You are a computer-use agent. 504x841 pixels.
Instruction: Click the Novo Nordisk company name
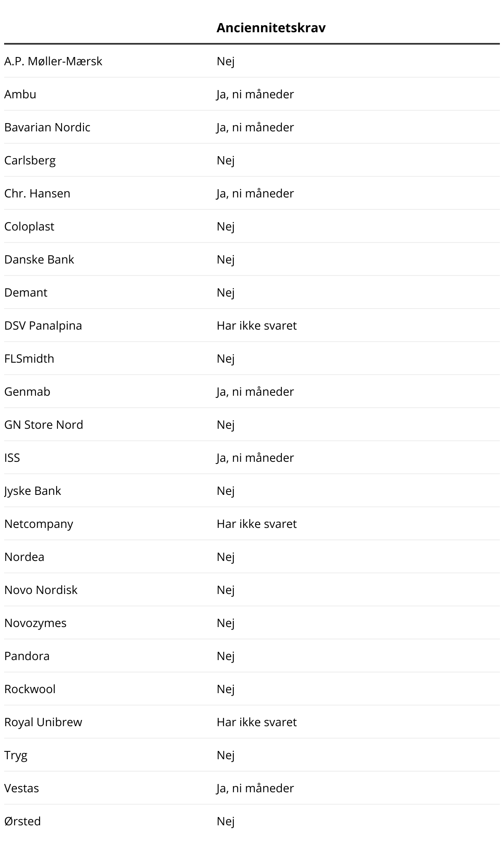pos(41,590)
